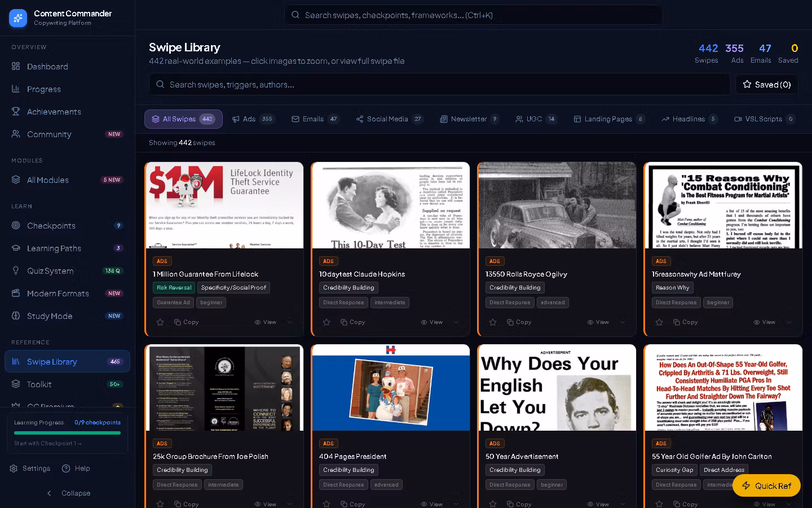View the 1 Million Guarantee From Lifelock swipe
The width and height of the screenshot is (812, 508).
click(266, 322)
